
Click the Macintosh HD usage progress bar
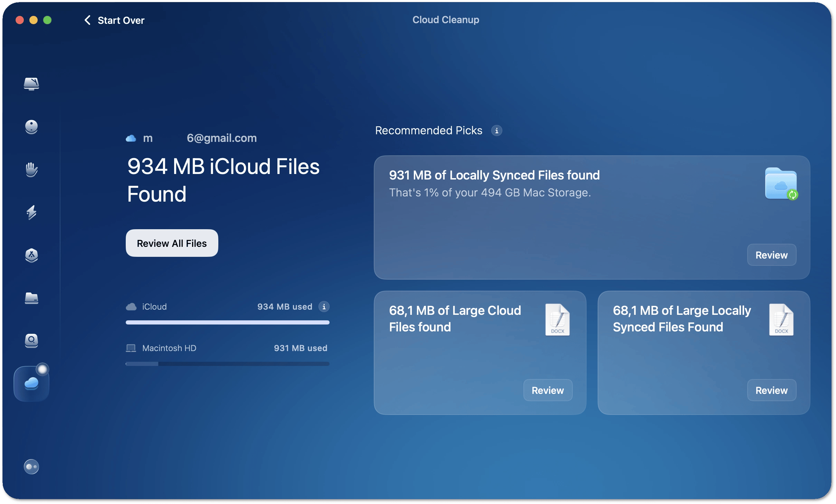pos(227,364)
